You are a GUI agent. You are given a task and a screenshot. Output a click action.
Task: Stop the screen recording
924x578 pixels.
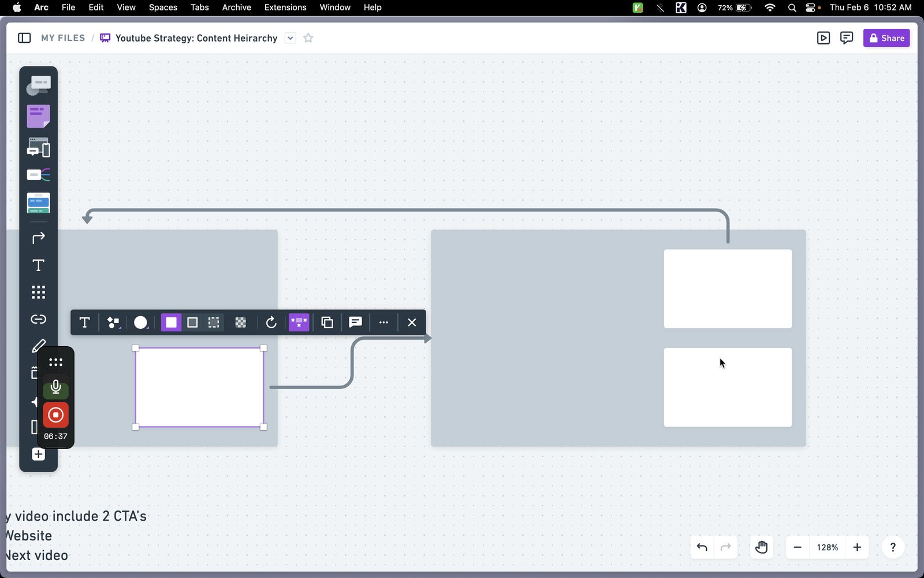(55, 415)
